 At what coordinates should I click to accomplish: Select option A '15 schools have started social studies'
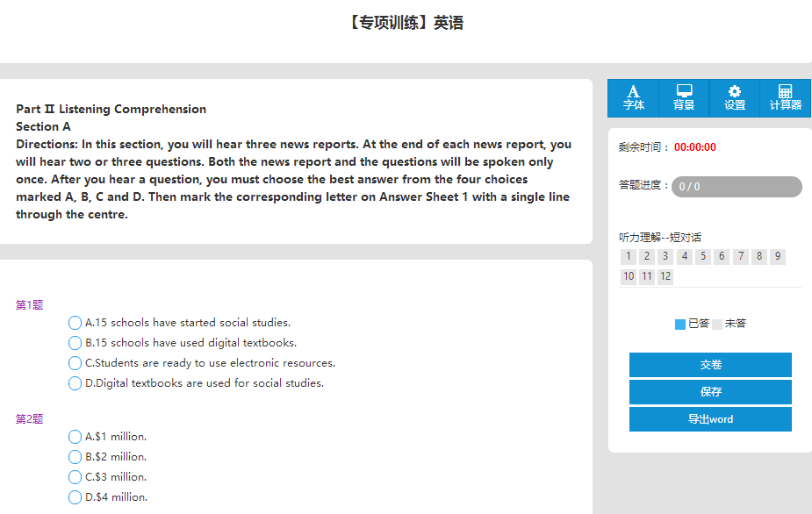click(75, 323)
